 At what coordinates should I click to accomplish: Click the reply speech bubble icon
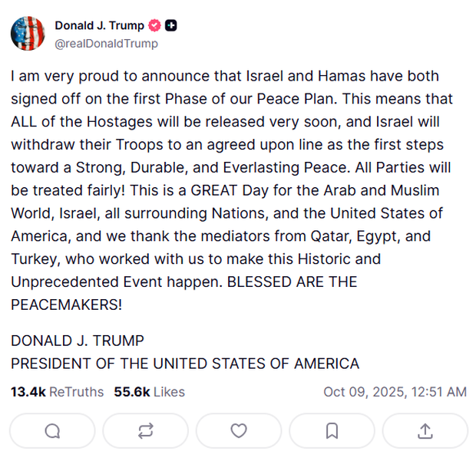click(x=52, y=431)
